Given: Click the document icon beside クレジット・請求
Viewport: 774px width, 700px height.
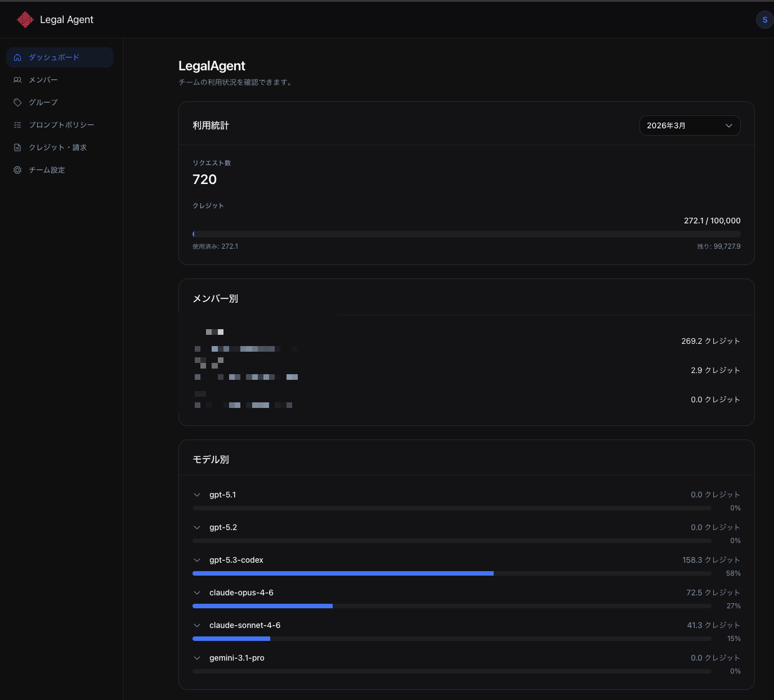Looking at the screenshot, I should (17, 147).
